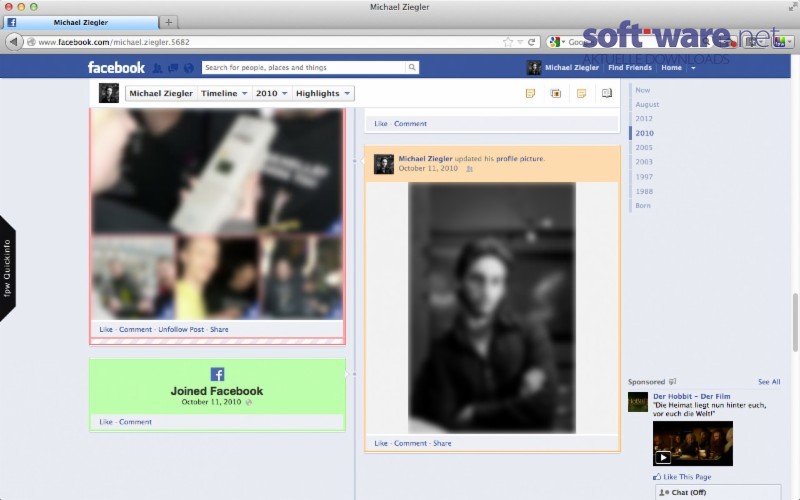Open the Chat (Off) bar
The image size is (800, 500).
[718, 492]
